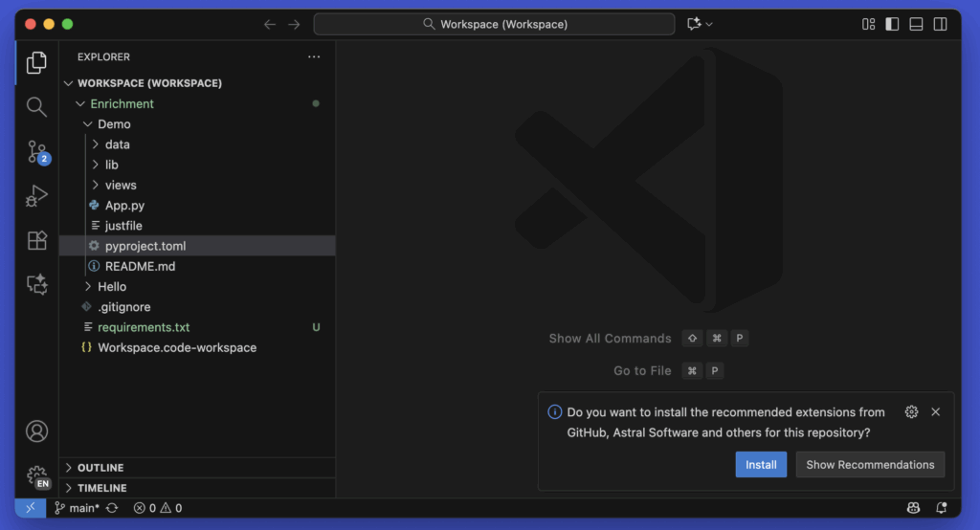Click the Workspace search command bar
This screenshot has height=530, width=980.
tap(495, 24)
